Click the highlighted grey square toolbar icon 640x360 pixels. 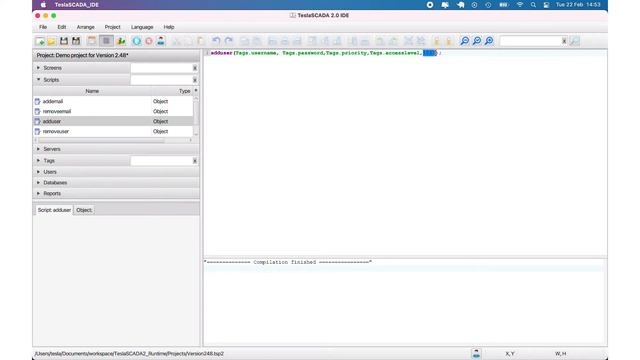[107, 41]
